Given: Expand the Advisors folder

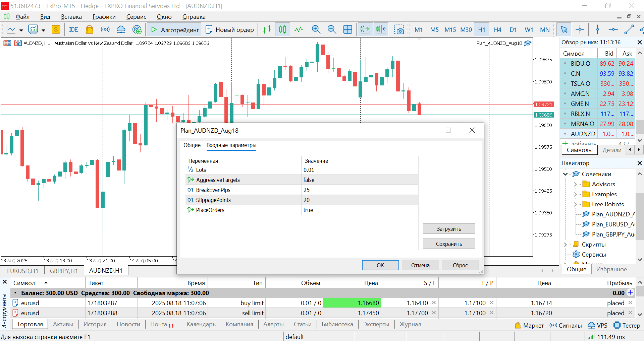Looking at the screenshot, I should click(575, 184).
